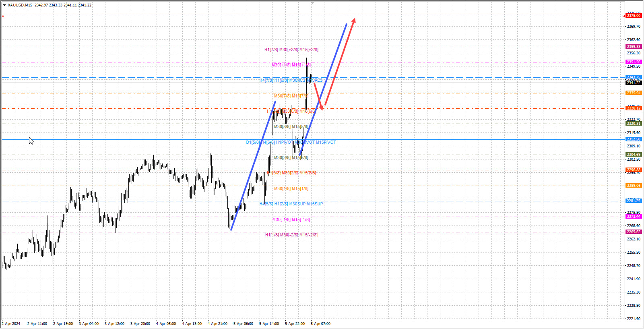The height and width of the screenshot is (329, 644).
Task: Click the current price 2341.22 label
Action: click(634, 83)
